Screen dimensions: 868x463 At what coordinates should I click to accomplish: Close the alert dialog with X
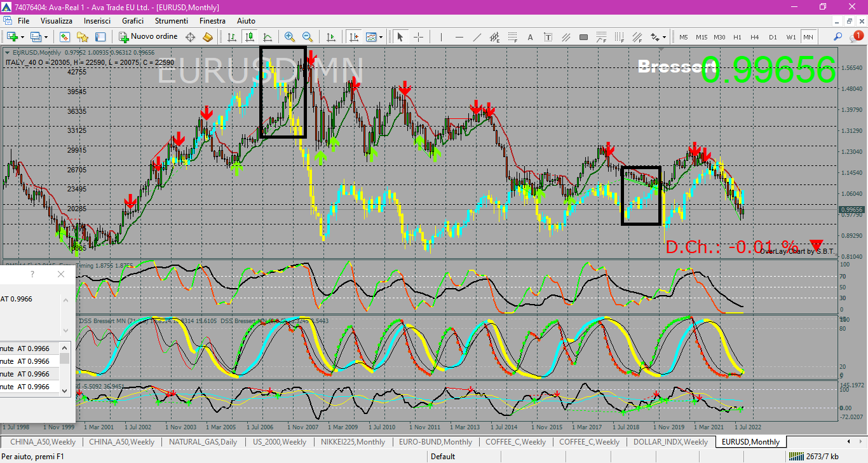[x=61, y=274]
